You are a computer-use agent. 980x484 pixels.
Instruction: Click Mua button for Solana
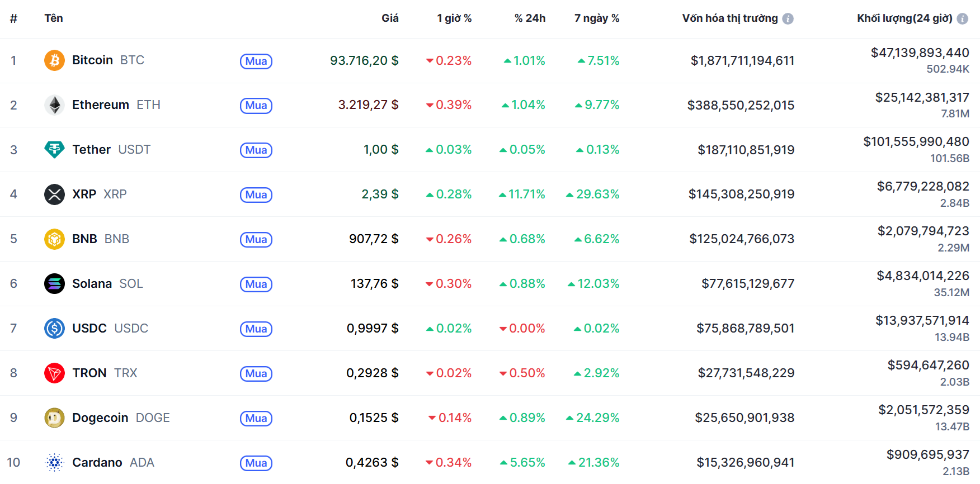256,284
